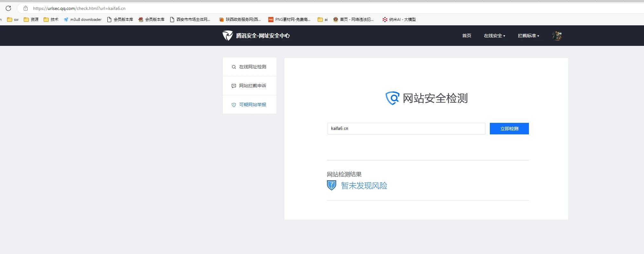Click the Tencent security shield logo
This screenshot has width=644, height=254.
click(228, 36)
